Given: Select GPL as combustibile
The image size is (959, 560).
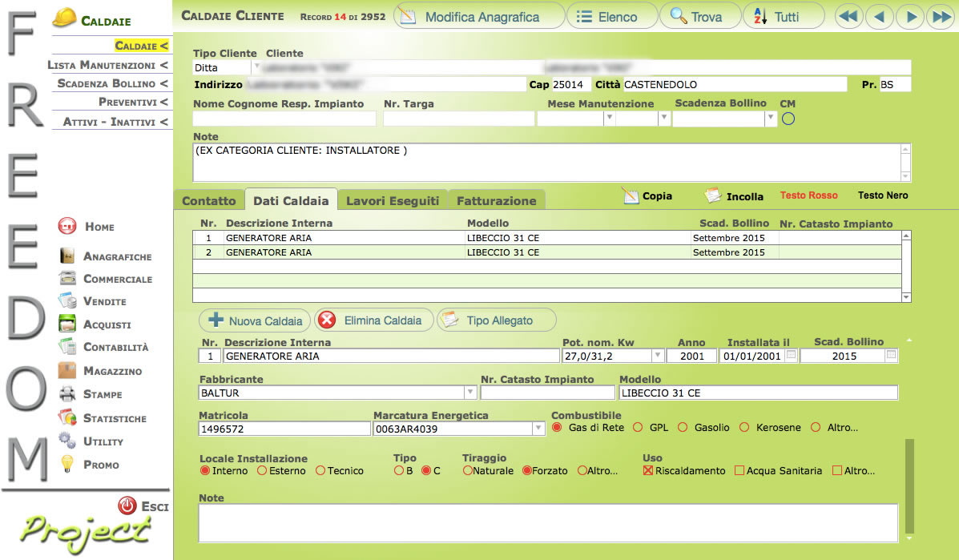Looking at the screenshot, I should pos(639,428).
